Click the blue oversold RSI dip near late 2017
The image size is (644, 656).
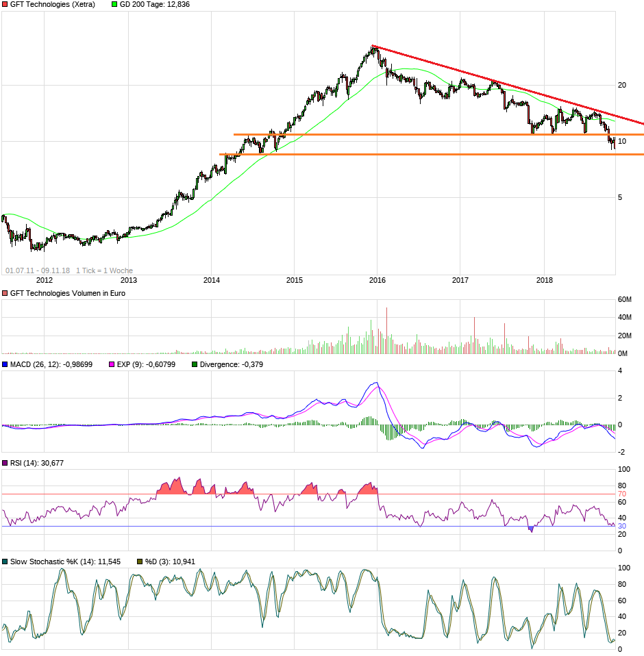(x=531, y=529)
